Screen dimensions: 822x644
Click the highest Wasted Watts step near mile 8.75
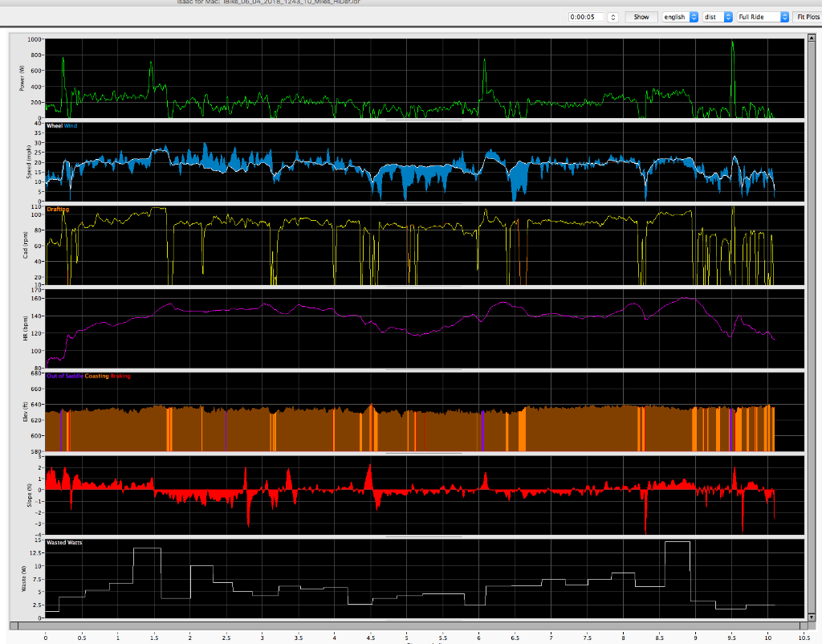coord(678,542)
